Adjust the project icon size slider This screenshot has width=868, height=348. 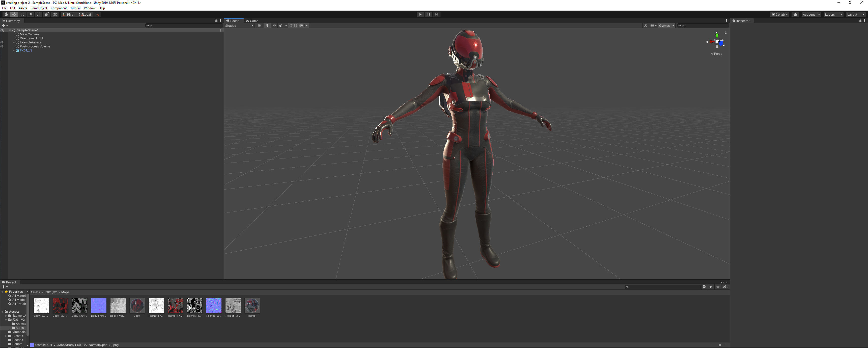coord(720,345)
